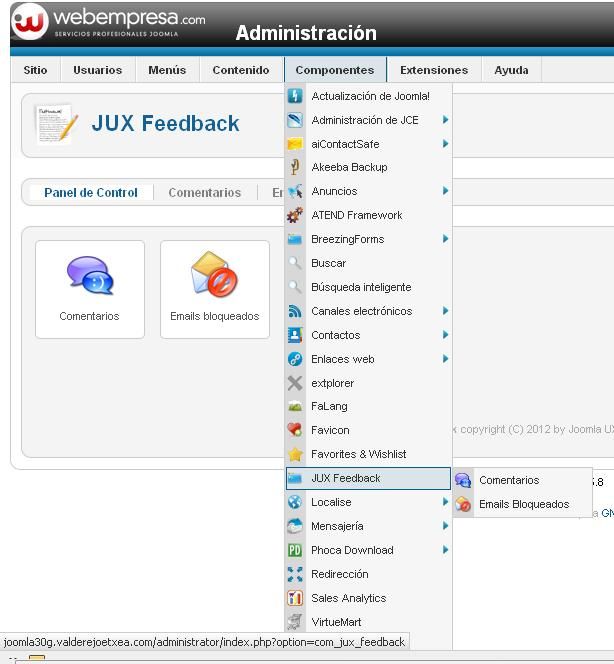Choose extplorer menu entry
The height and width of the screenshot is (664, 614).
[368, 383]
